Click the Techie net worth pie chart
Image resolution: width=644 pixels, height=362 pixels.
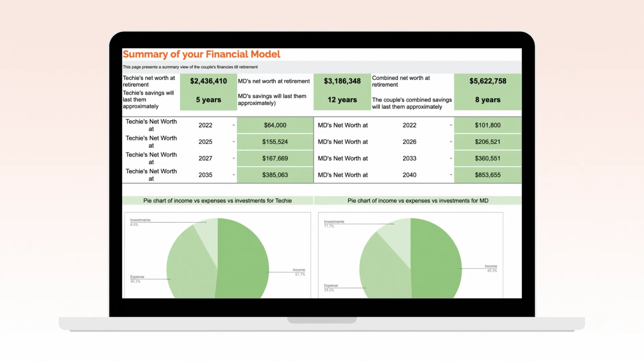coord(217,256)
